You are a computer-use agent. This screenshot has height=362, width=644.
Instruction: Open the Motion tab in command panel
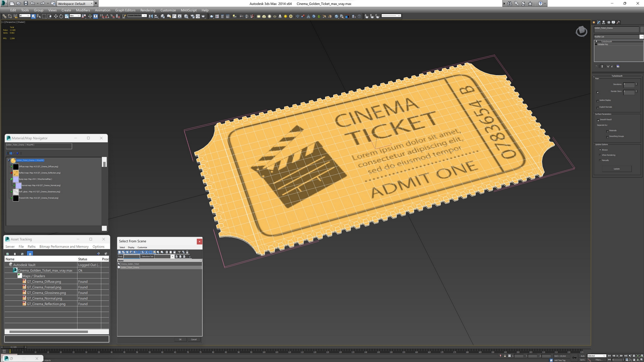pyautogui.click(x=608, y=22)
